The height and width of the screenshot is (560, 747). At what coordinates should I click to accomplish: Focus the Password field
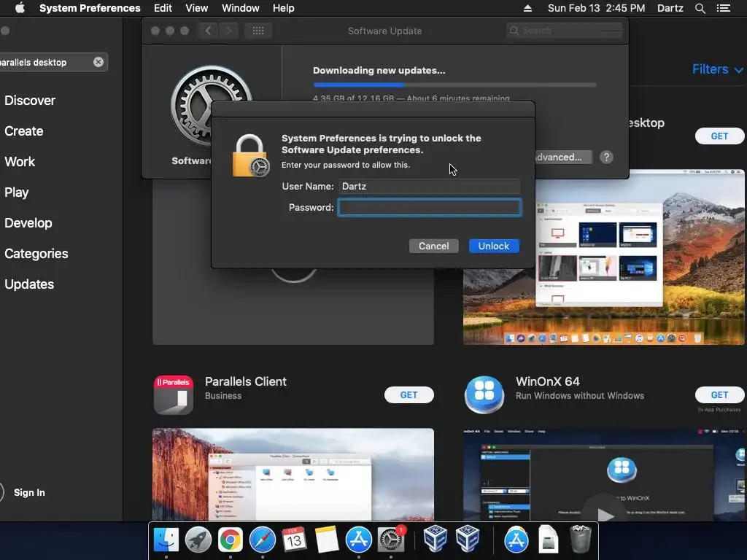(x=429, y=208)
